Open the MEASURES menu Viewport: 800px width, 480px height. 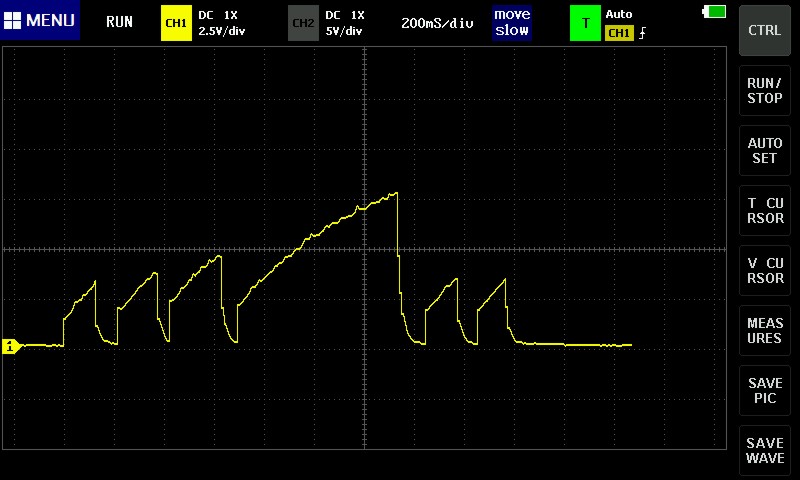(765, 331)
